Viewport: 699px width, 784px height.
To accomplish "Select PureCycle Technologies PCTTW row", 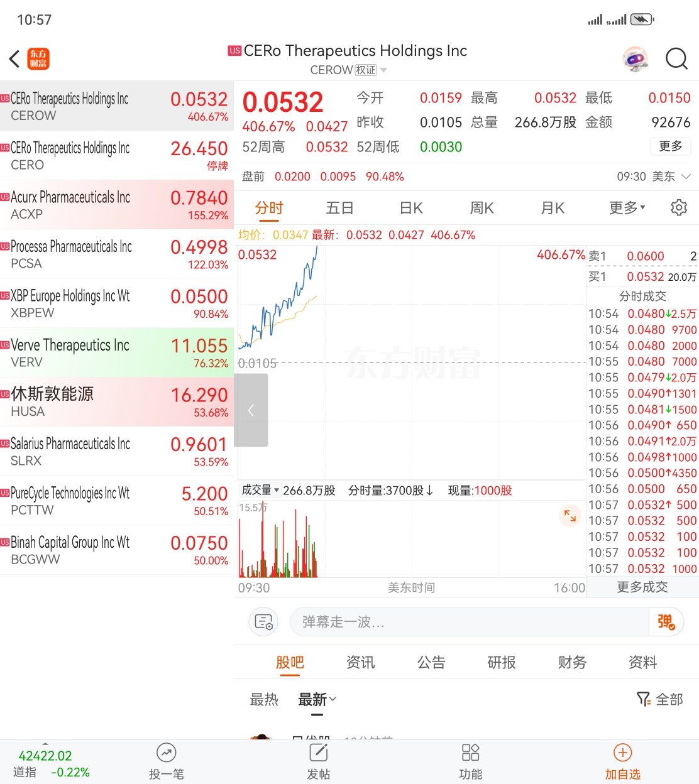I will (x=117, y=501).
